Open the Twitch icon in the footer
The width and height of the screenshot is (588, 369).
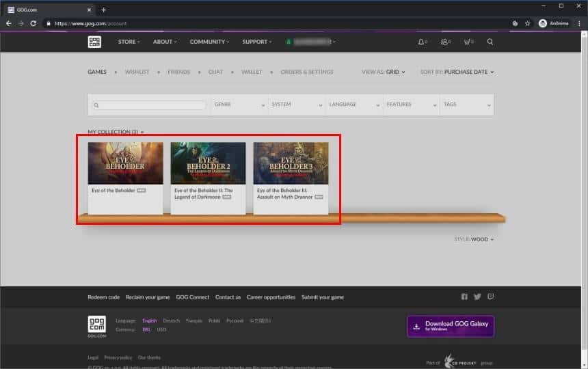pos(490,297)
